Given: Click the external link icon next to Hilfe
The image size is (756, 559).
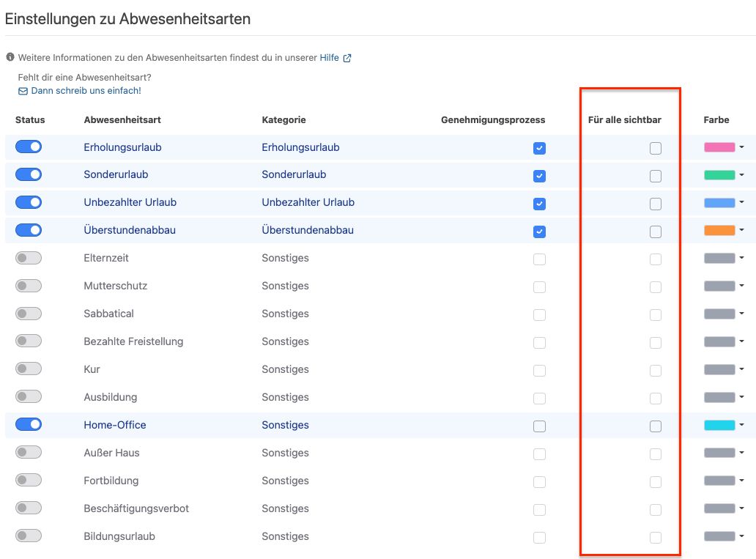Looking at the screenshot, I should [347, 57].
